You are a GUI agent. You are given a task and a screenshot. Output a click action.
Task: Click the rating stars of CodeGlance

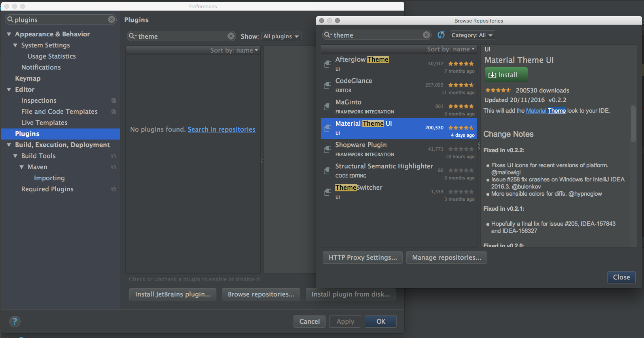click(461, 85)
